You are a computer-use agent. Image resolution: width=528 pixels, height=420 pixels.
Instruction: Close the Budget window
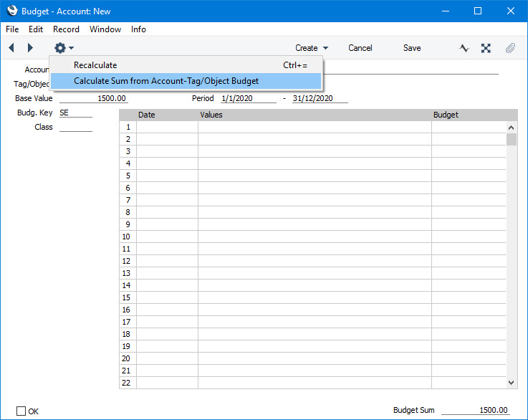(x=511, y=11)
